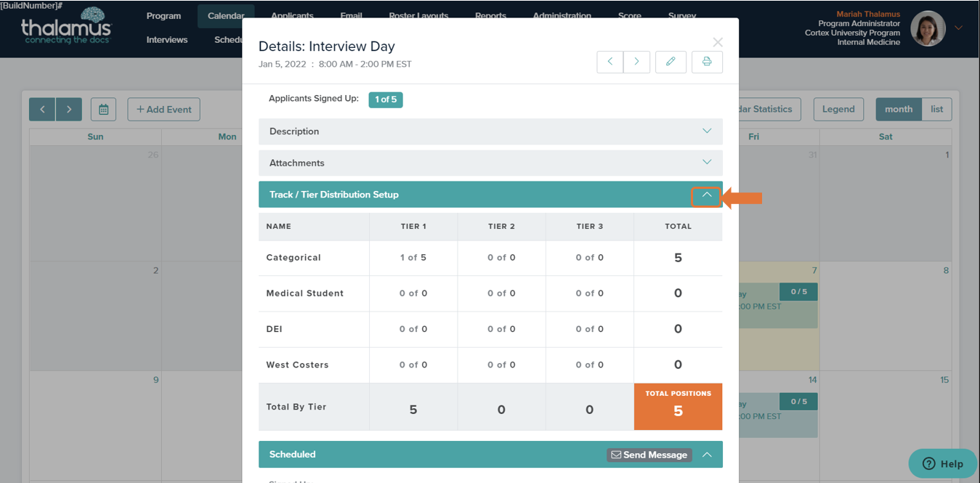Click the 'Total By Tier' row label
This screenshot has height=483, width=980.
[x=296, y=407]
